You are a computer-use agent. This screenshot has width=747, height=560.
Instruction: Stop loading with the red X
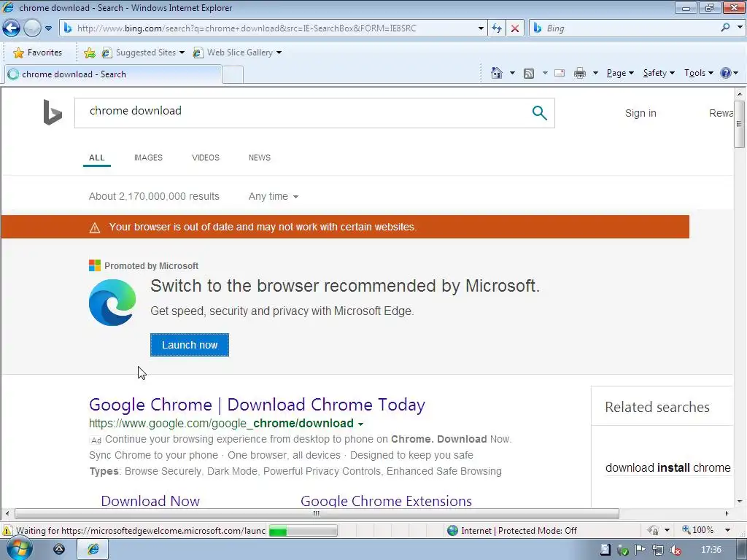click(515, 28)
